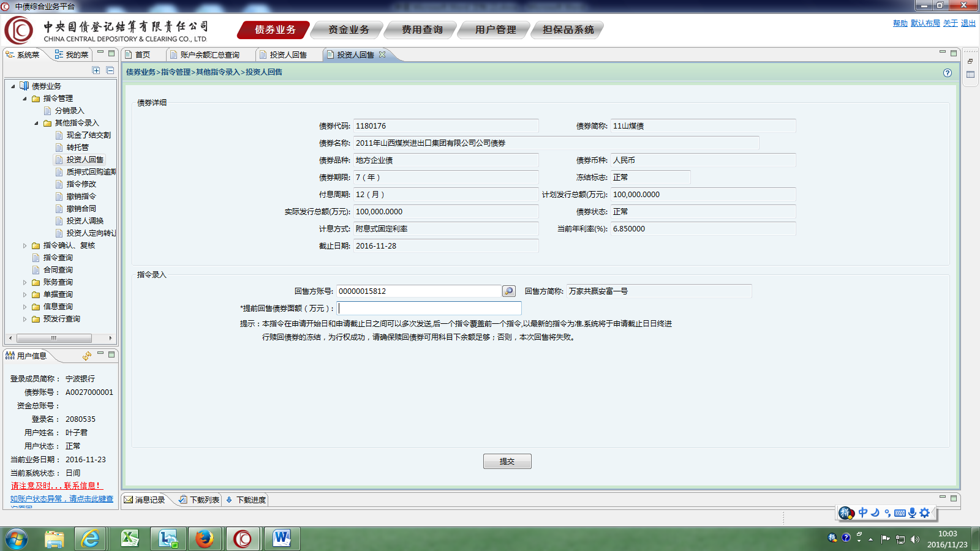This screenshot has width=980, height=551.
Task: Open 分销录入 in the menu tree
Action: pyautogui.click(x=69, y=111)
